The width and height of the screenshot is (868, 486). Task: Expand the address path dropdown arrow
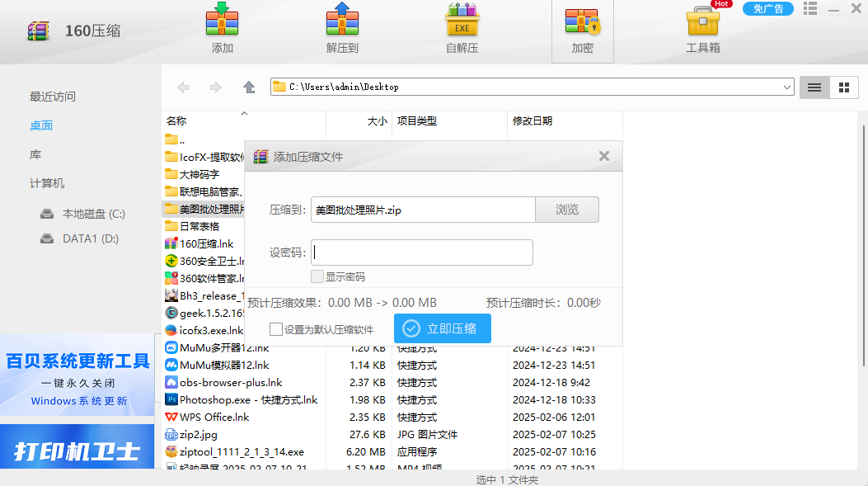tap(786, 87)
